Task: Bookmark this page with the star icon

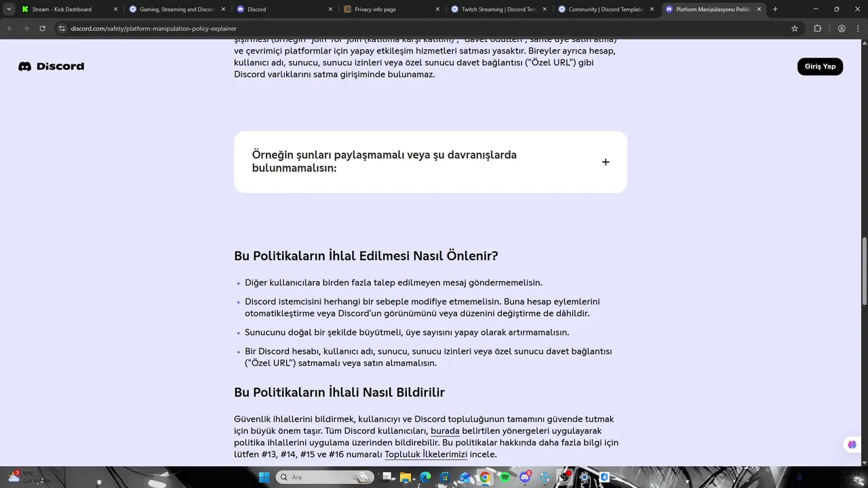Action: pyautogui.click(x=795, y=28)
